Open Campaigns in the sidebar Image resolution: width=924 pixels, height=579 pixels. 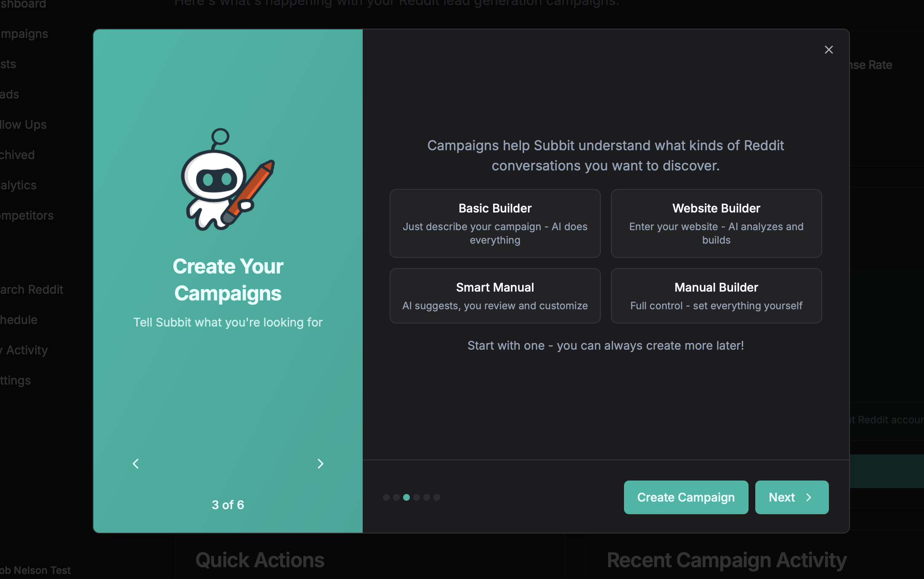tap(24, 34)
